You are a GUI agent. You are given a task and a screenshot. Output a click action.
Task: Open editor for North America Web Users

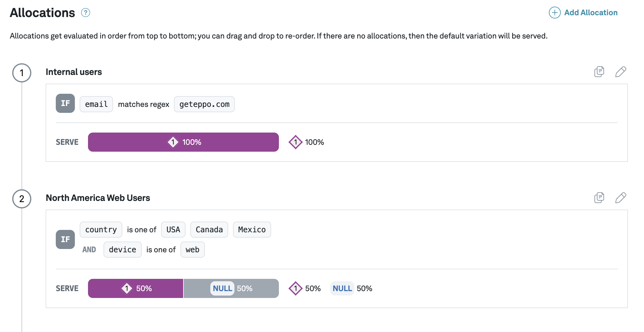tap(621, 198)
